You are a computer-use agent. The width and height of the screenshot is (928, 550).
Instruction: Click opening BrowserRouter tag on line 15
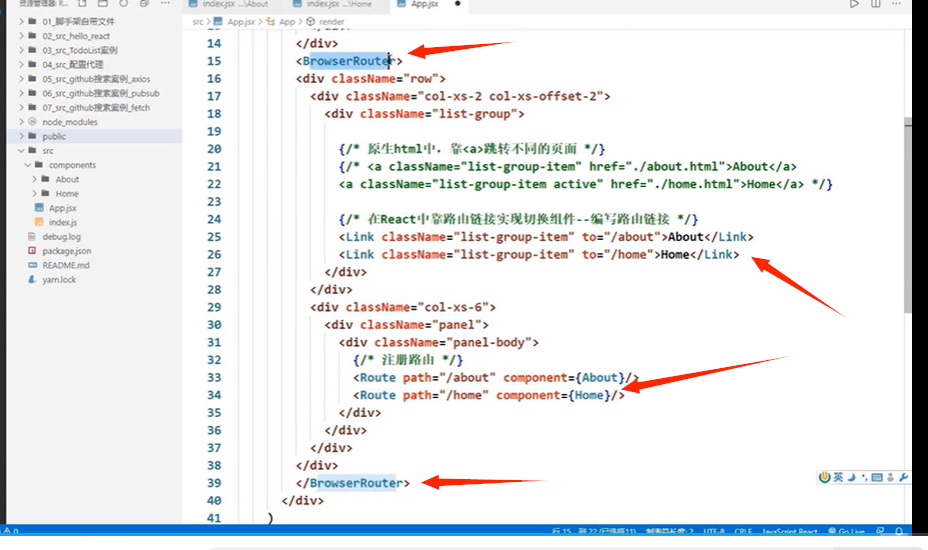pyautogui.click(x=349, y=61)
